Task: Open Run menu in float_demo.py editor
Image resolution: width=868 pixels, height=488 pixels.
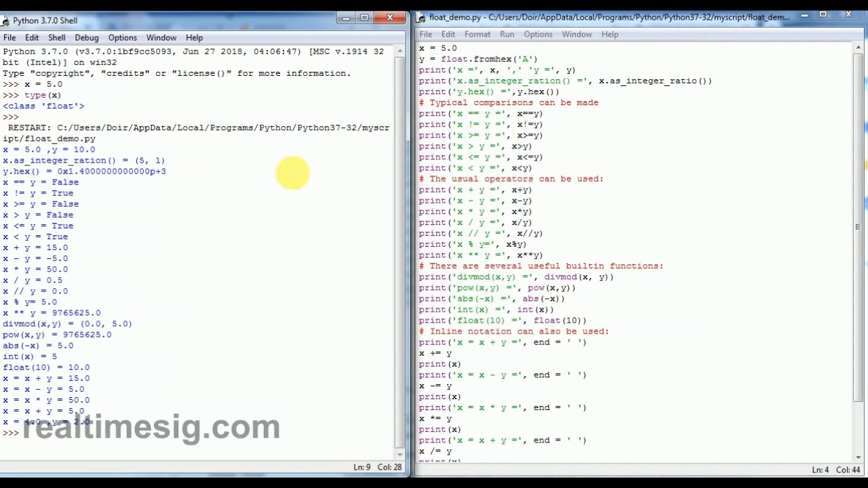Action: point(507,35)
